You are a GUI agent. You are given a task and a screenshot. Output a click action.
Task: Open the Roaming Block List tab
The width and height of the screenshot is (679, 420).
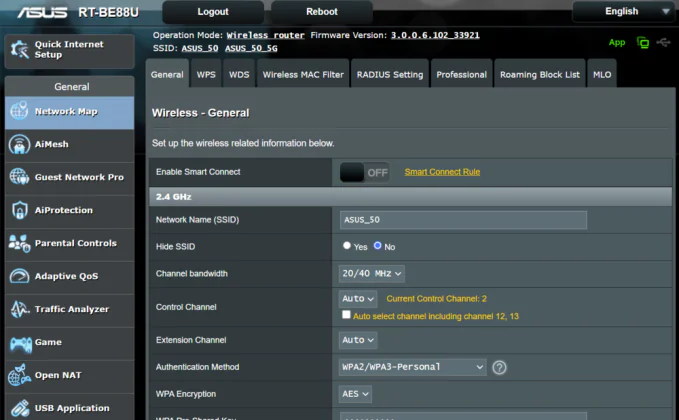(x=540, y=74)
